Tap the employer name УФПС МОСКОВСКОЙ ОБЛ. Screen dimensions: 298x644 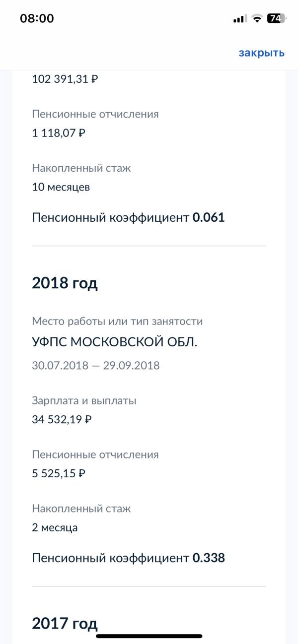(x=114, y=343)
